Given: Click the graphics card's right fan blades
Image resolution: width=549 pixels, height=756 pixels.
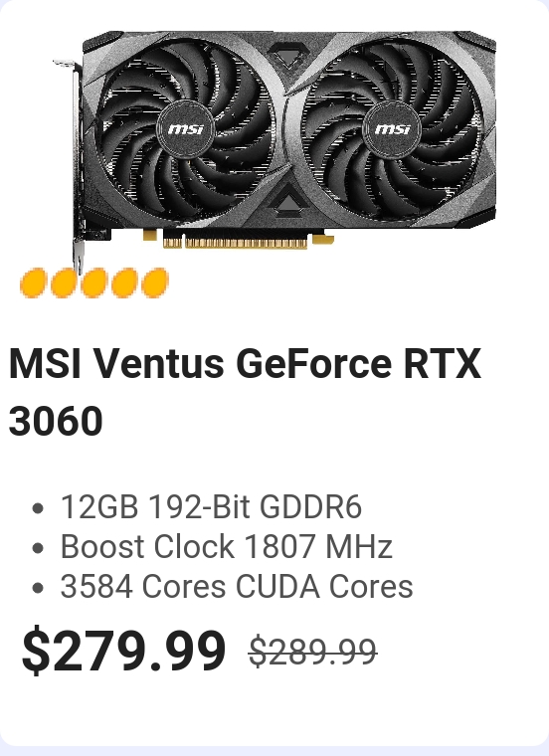Looking at the screenshot, I should click(x=392, y=129).
